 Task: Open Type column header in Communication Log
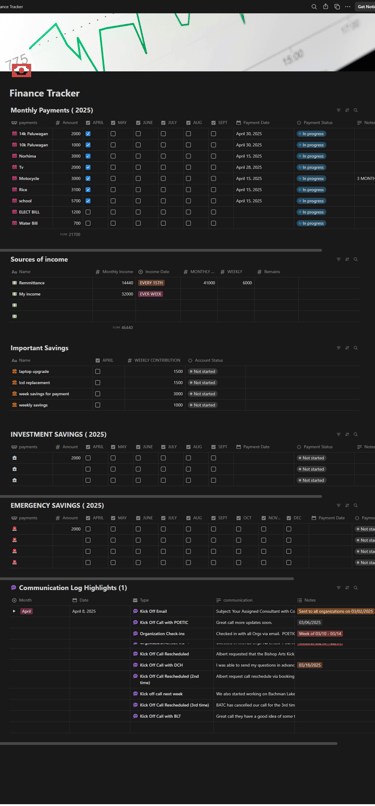172,600
